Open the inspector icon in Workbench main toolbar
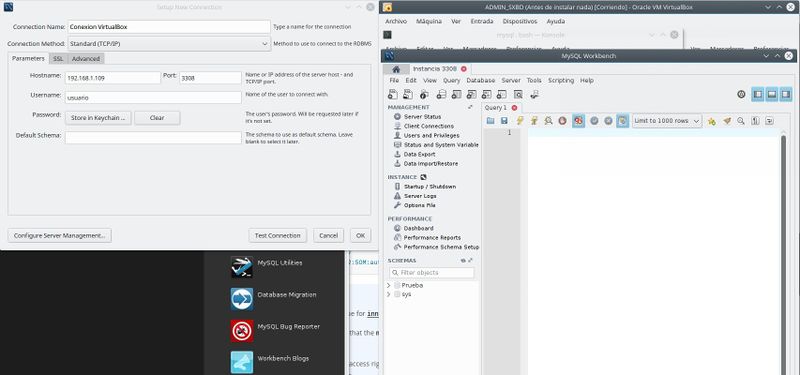 coord(424,94)
